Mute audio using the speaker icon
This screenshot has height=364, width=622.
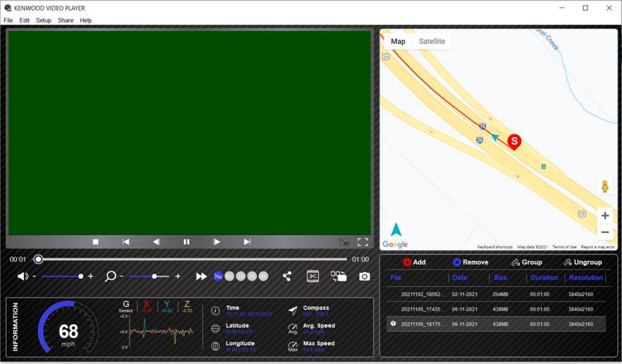[x=22, y=276]
